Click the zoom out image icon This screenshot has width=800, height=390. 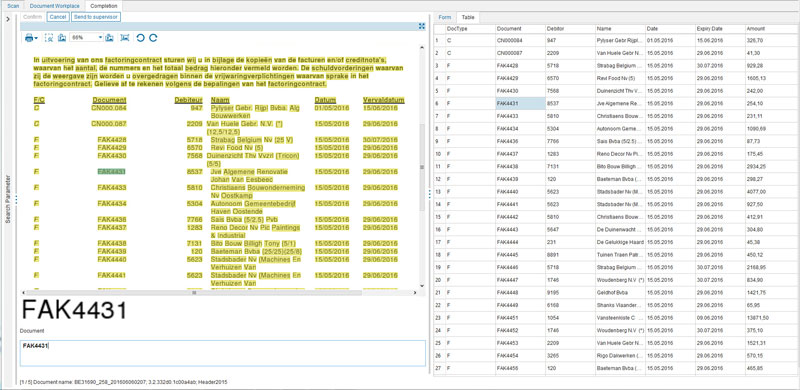pyautogui.click(x=62, y=37)
